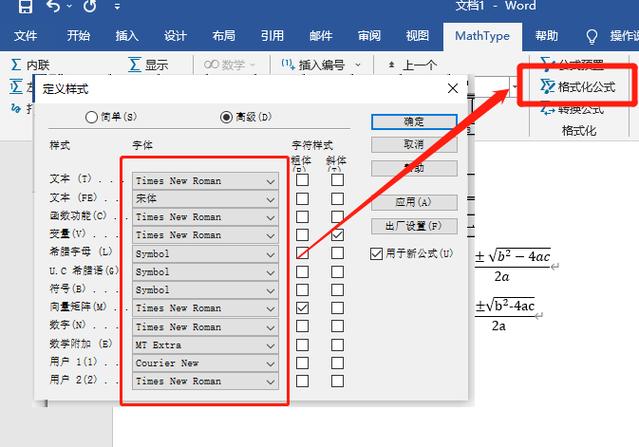Open font dropdown for 函数功能(C)
This screenshot has width=639, height=447.
pyautogui.click(x=205, y=217)
